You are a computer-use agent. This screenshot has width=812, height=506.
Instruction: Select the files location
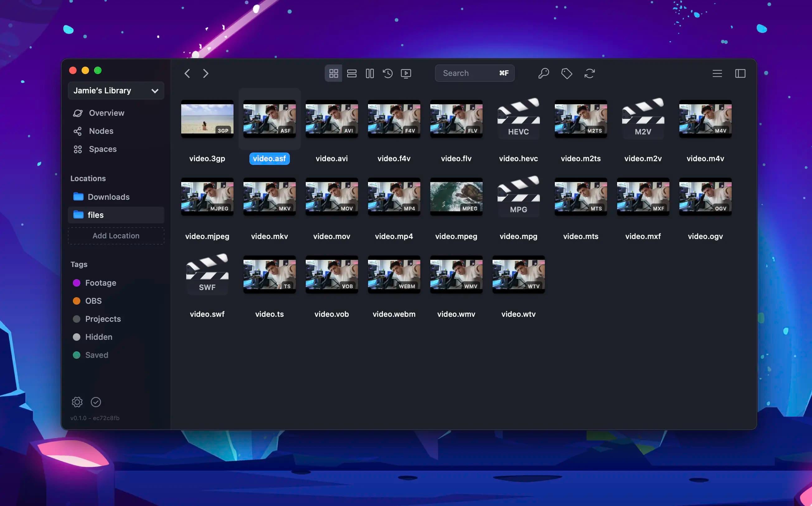[116, 215]
